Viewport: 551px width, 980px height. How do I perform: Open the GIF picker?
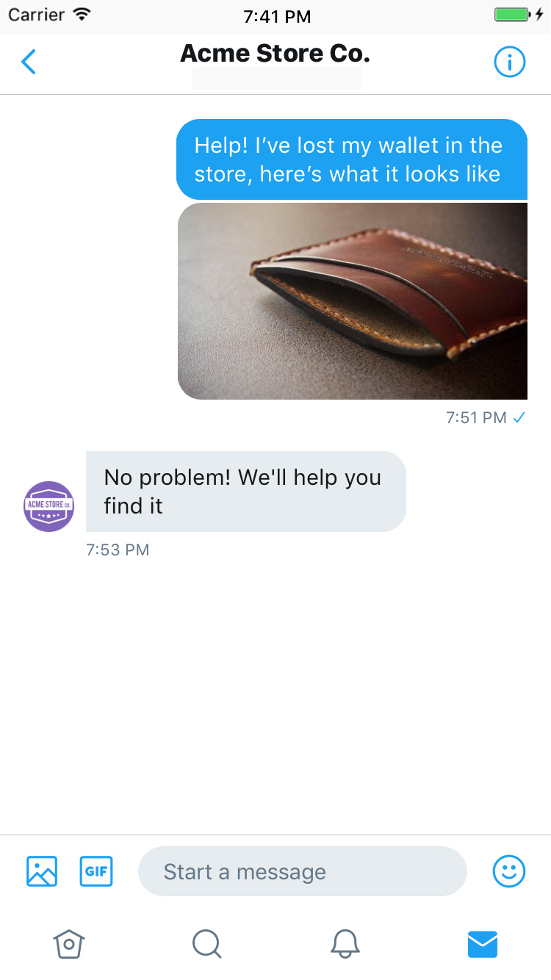click(96, 871)
